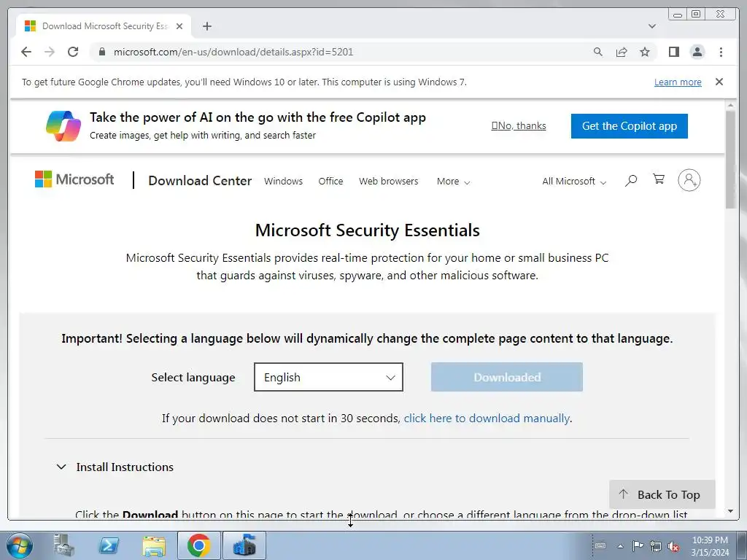Viewport: 747px width, 560px height.
Task: Dismiss the Windows 7 update notice bar
Action: [x=719, y=82]
